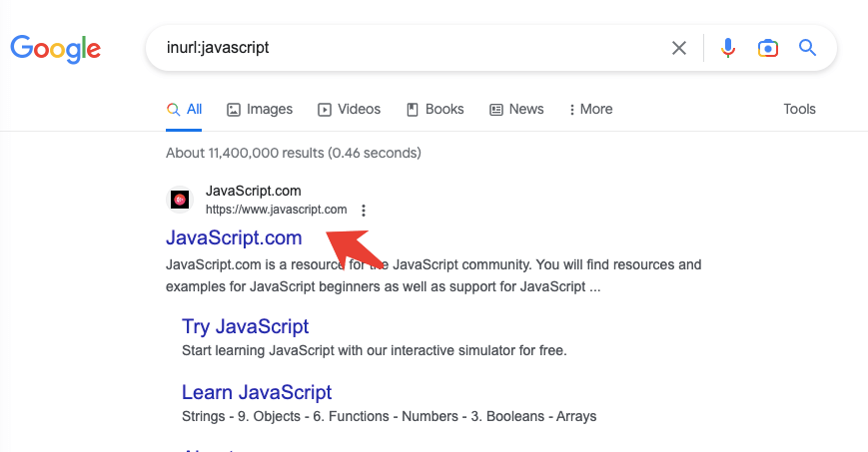Expand the More search options menu

[x=590, y=110]
